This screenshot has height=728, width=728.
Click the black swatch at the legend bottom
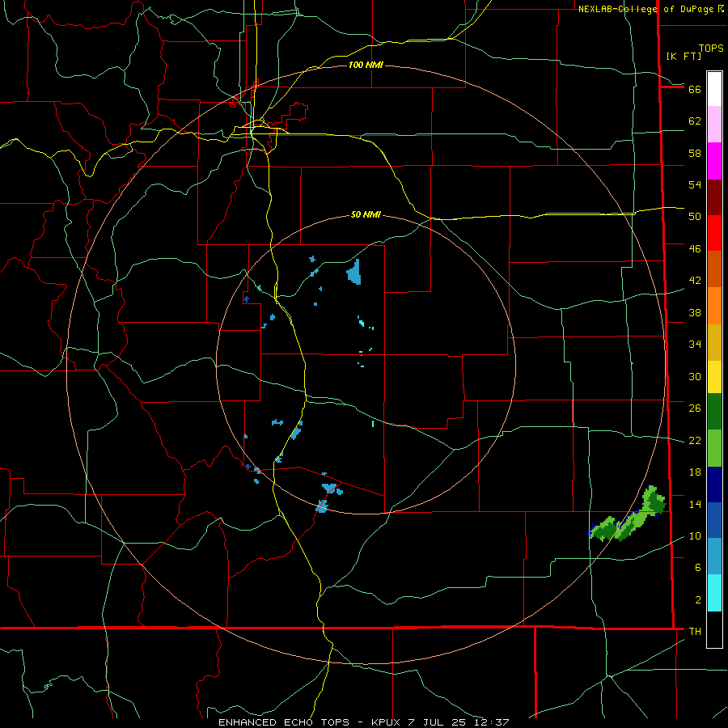[x=714, y=629]
